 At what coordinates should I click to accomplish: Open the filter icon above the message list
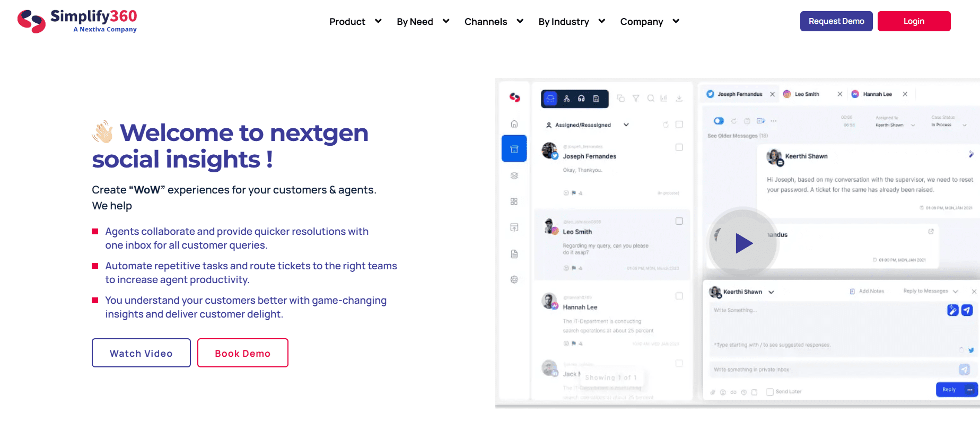pos(635,99)
